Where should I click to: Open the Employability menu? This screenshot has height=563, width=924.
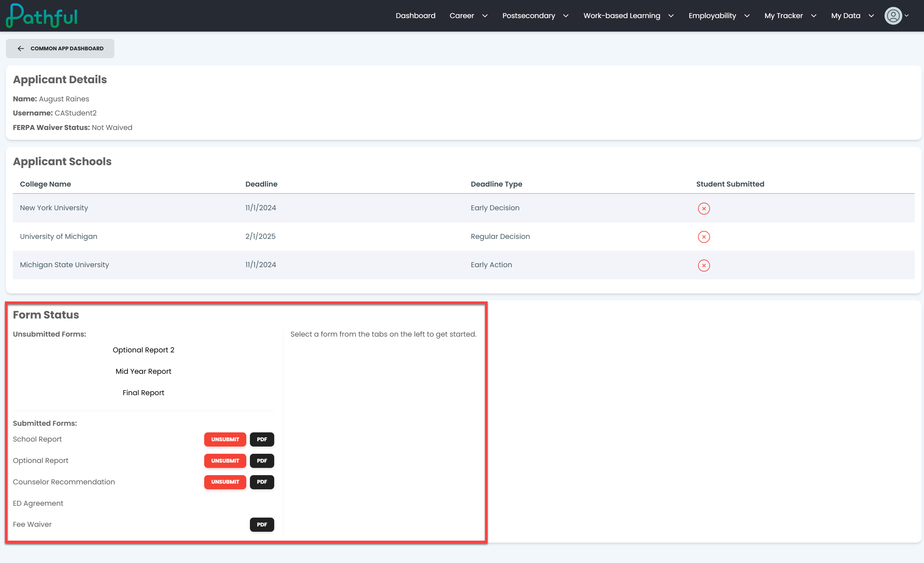coord(712,16)
